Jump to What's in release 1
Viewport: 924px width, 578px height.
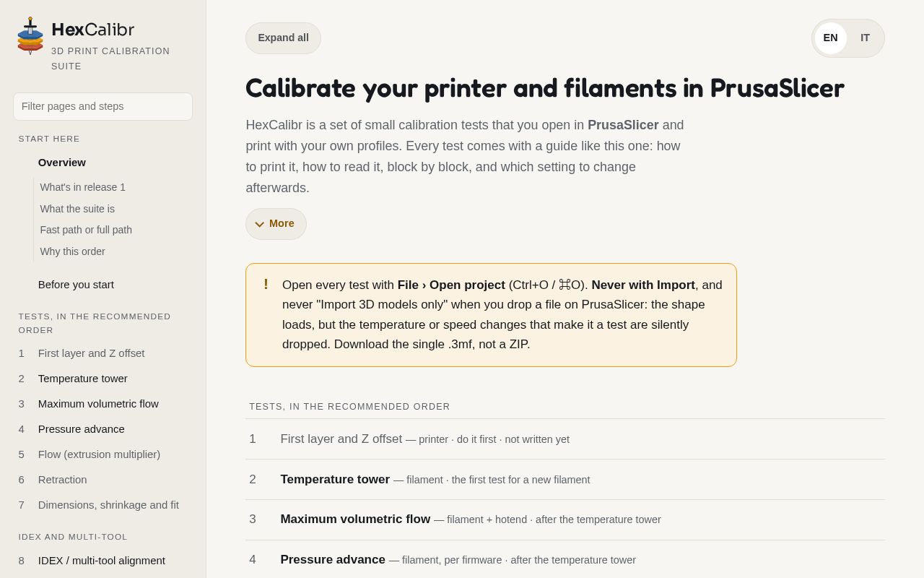(83, 187)
